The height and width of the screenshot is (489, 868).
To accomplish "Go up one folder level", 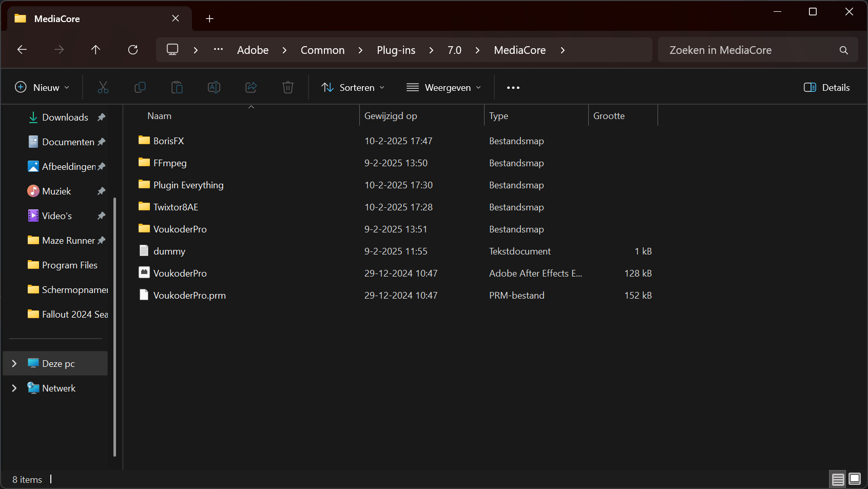I will click(x=95, y=50).
